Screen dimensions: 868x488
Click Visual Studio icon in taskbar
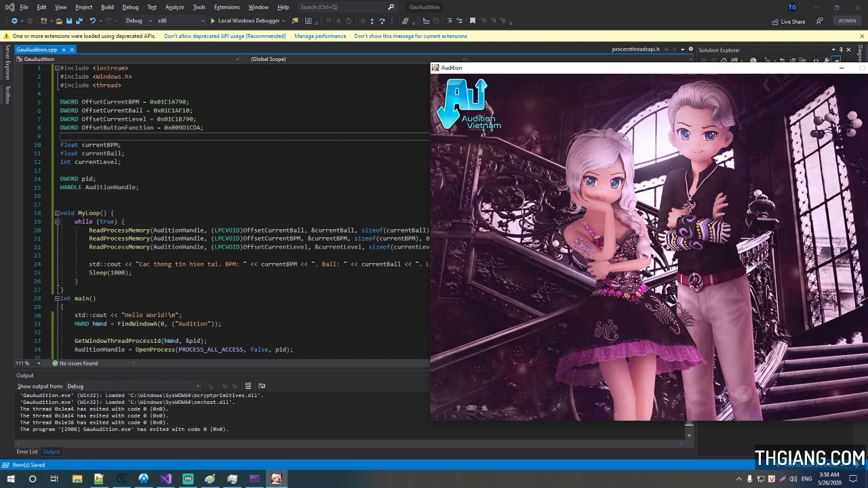(x=166, y=479)
